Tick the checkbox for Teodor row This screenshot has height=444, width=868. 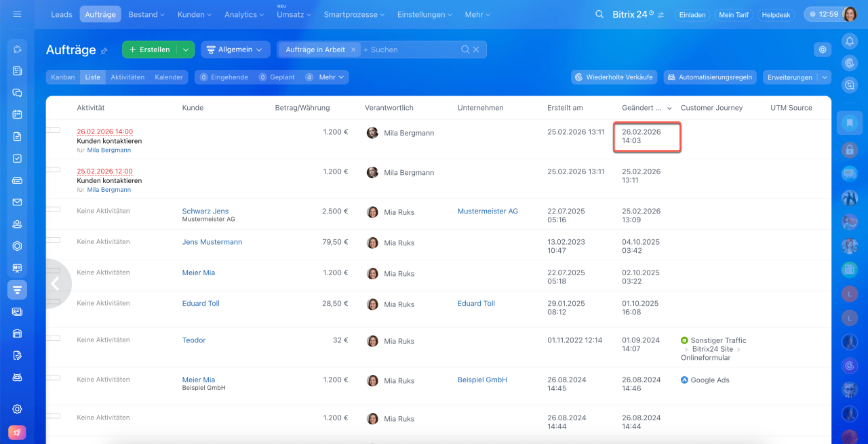54,339
